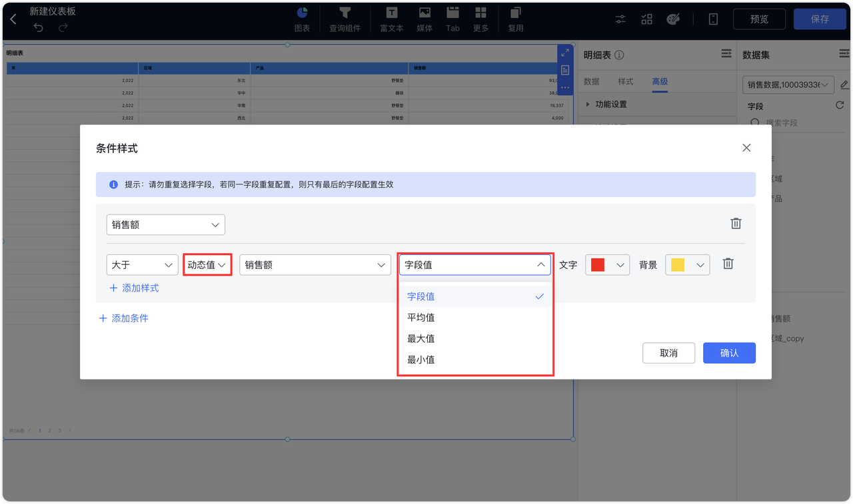Screen dimensions: 853x504
Task: Open the 销售额 field selector at top of condition
Action: [166, 225]
